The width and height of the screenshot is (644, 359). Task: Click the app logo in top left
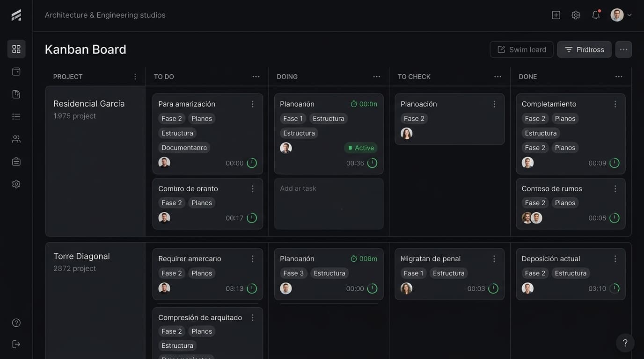click(x=16, y=15)
